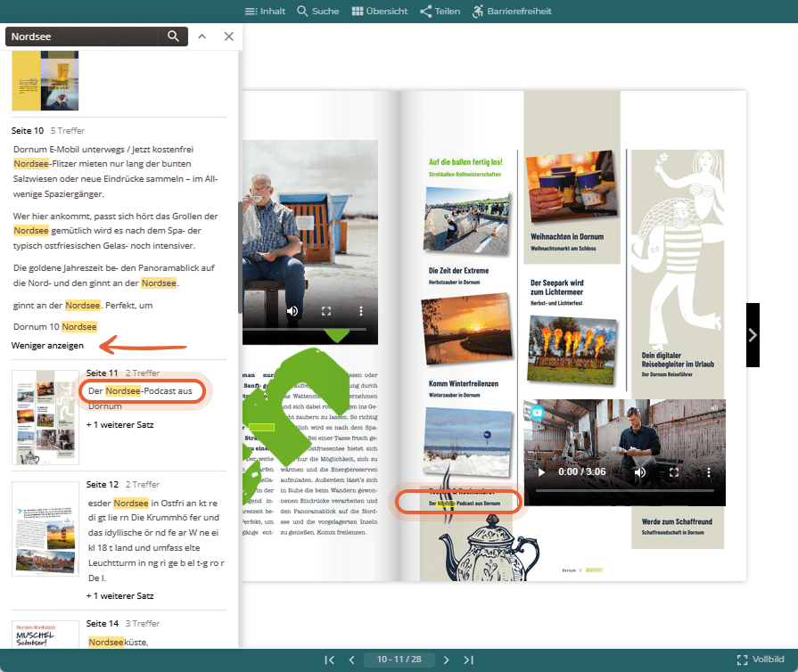Select result 'ginnt an der Nordsee. Perfekt, um'
The image size is (798, 672).
click(83, 305)
